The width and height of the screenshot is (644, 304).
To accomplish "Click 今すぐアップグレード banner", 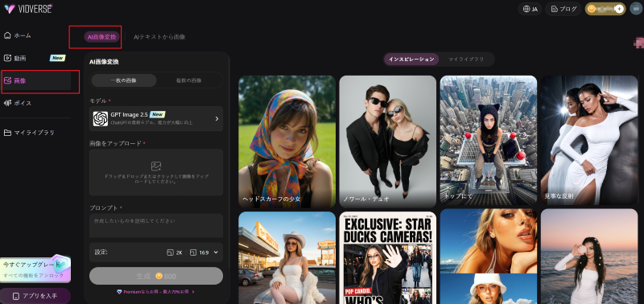I will click(35, 269).
